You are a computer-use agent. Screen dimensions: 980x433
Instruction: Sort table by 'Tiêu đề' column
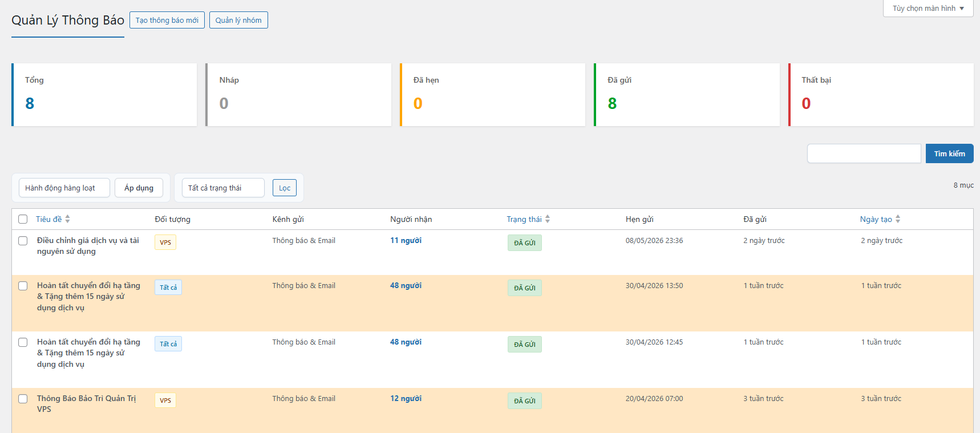[49, 219]
